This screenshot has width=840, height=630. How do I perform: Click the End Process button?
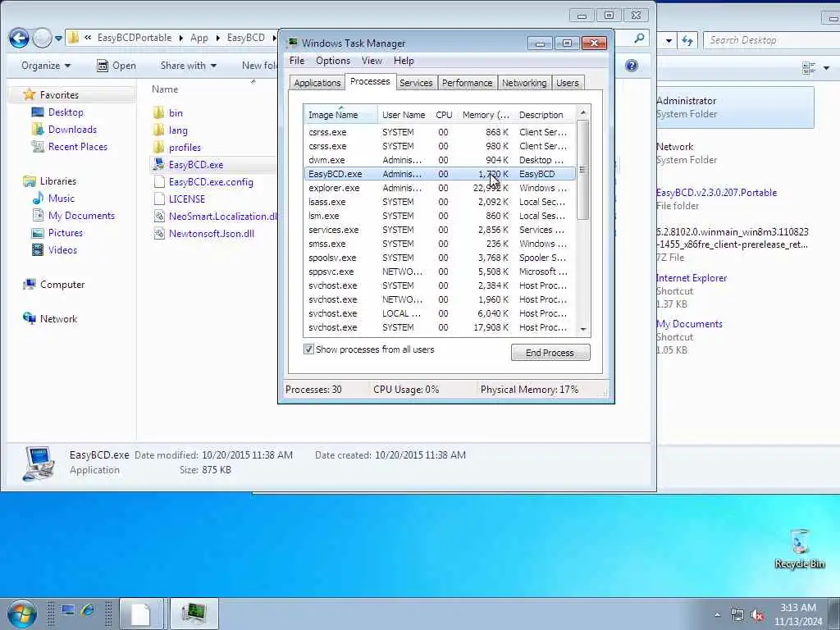pos(550,353)
